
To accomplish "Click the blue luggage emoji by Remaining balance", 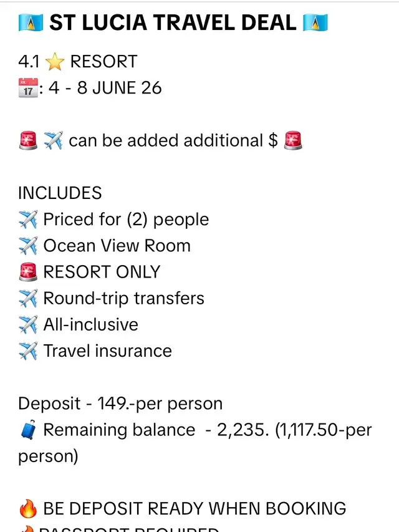I will point(28,430).
